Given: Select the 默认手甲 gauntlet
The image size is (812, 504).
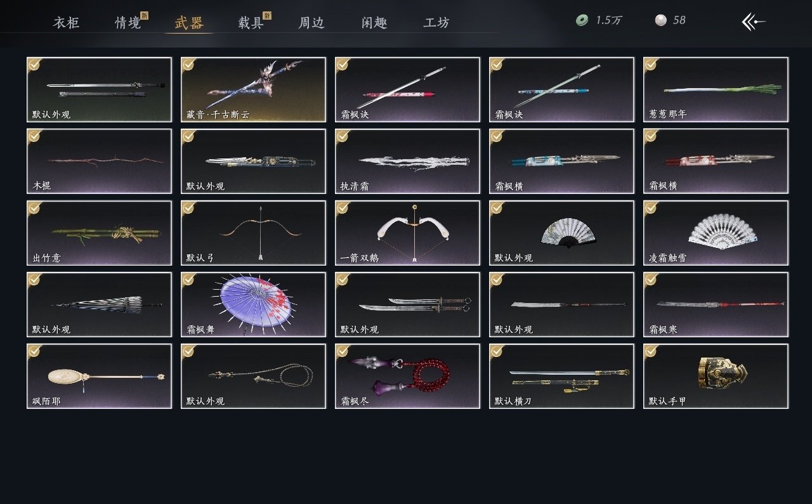Looking at the screenshot, I should click(x=716, y=376).
